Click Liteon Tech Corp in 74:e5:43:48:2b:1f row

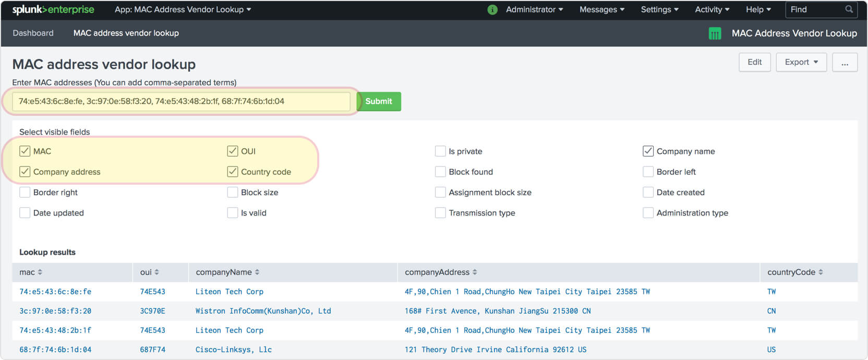[230, 330]
